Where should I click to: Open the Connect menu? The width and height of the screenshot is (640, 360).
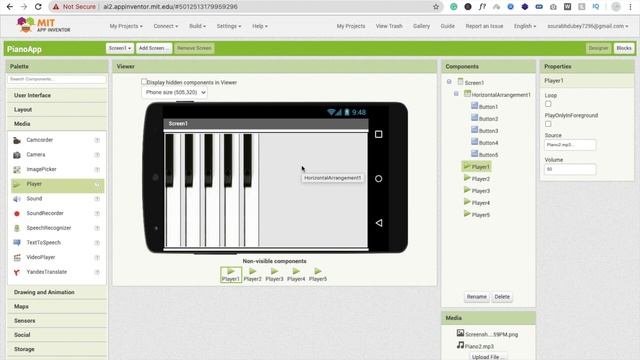pos(166,26)
